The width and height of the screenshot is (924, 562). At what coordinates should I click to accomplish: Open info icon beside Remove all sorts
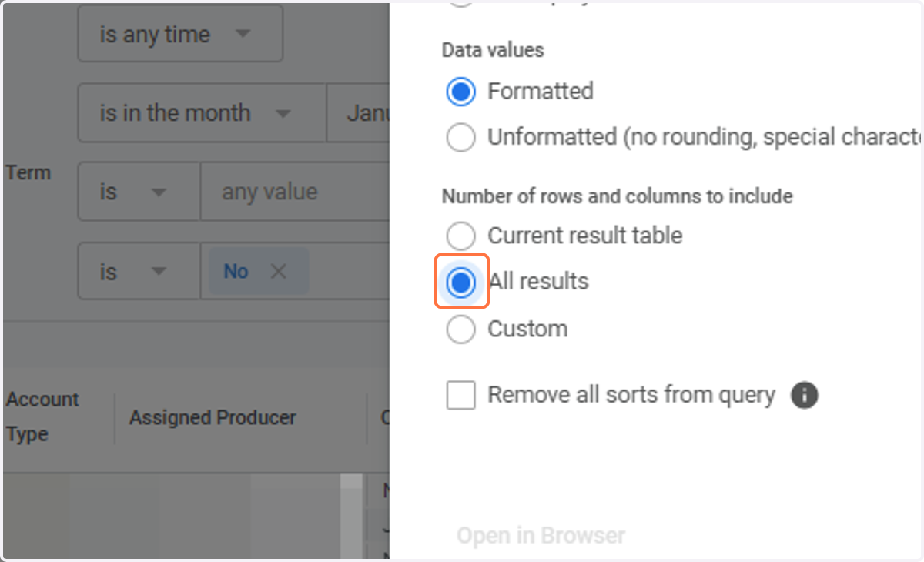pos(804,396)
